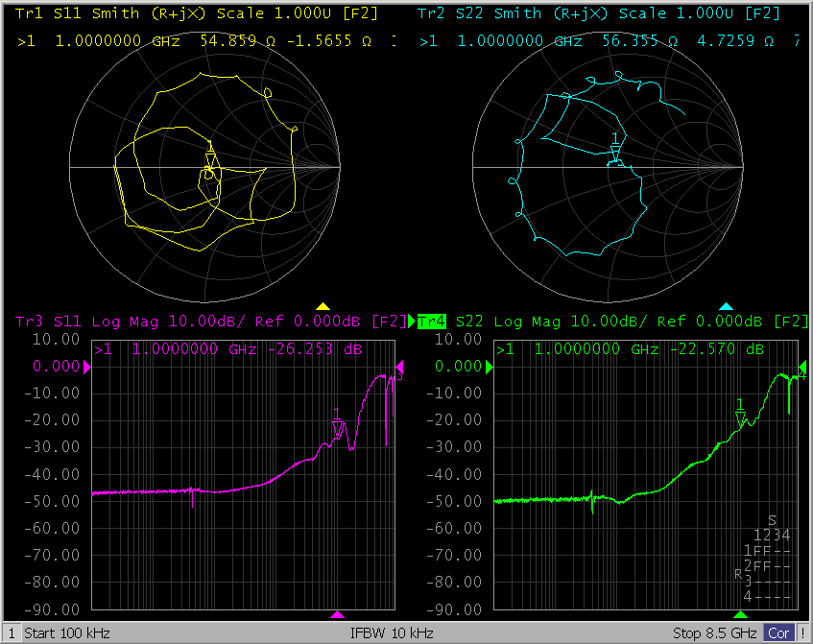Click the magenta stimulus marker triangle below Tr3
Viewport: 813px width, 644px height.
click(337, 614)
